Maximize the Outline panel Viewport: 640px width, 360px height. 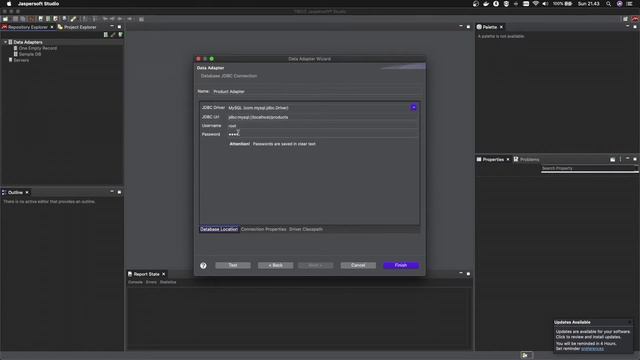pyautogui.click(x=119, y=192)
